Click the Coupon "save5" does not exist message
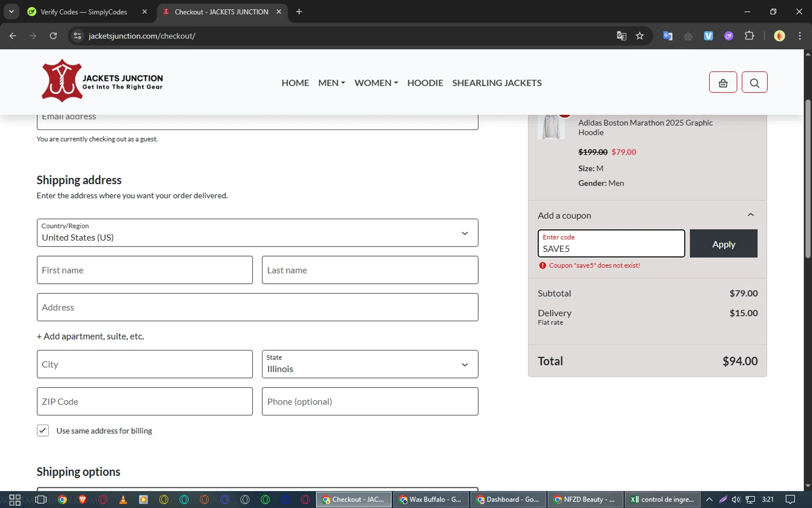The width and height of the screenshot is (812, 508). tap(594, 265)
